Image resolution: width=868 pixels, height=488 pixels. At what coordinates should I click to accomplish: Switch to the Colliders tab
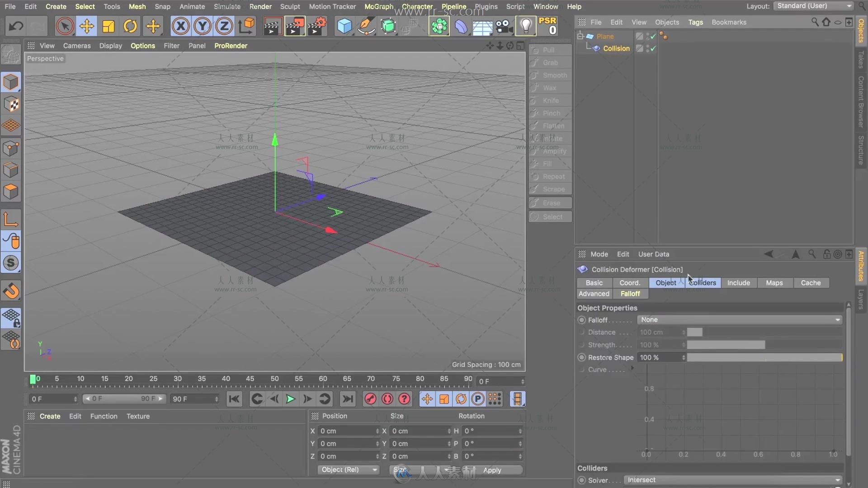click(702, 282)
